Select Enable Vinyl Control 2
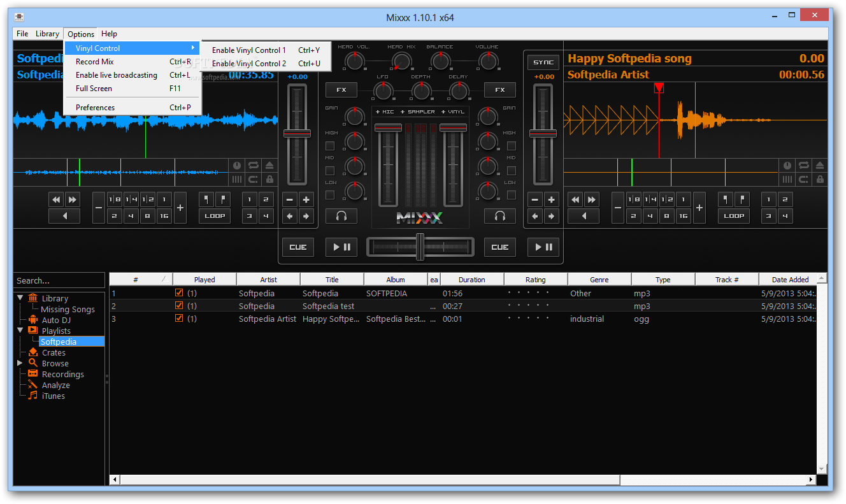The image size is (846, 504). point(266,64)
